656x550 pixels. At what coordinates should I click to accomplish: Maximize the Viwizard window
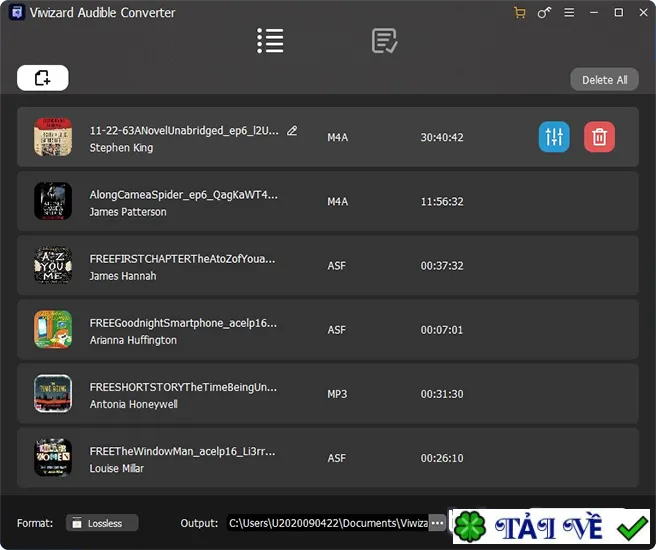tap(618, 13)
